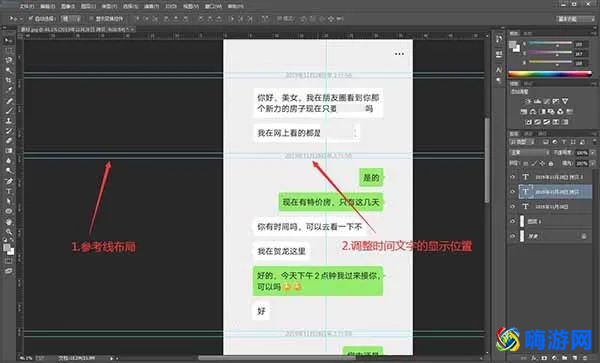Select the Hand tool

pos(8,222)
